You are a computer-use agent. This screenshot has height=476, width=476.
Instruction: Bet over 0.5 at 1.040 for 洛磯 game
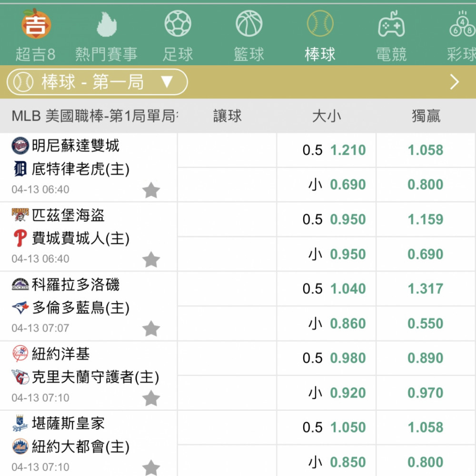tap(327, 289)
